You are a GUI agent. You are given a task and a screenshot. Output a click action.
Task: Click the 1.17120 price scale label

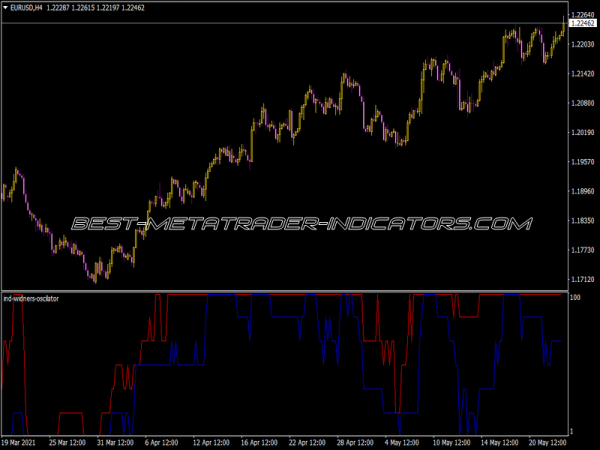click(x=582, y=278)
